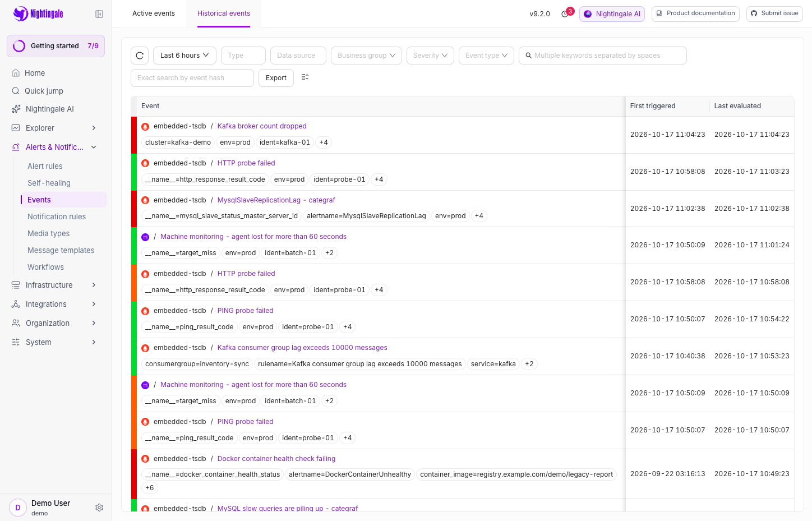Open the Business group dropdown
Viewport: 812px width, 521px height.
[366, 56]
